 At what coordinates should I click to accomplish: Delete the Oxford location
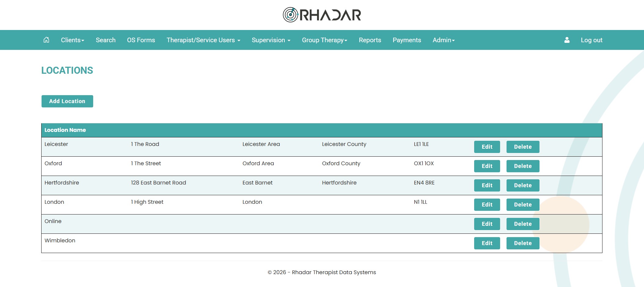coord(523,166)
